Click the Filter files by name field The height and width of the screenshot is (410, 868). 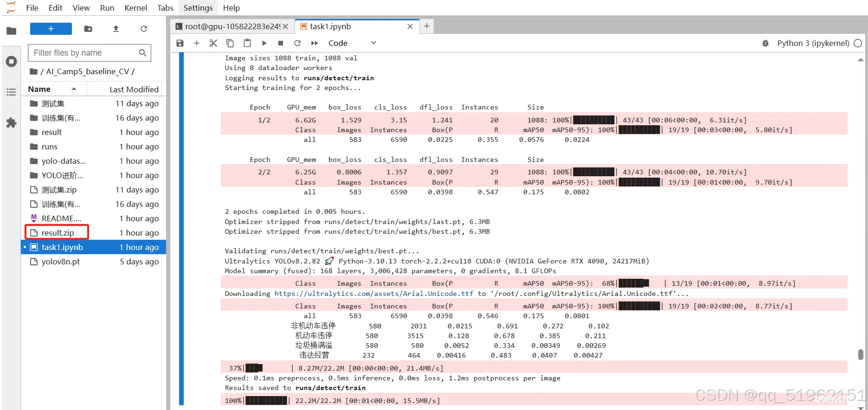pyautogui.click(x=90, y=53)
